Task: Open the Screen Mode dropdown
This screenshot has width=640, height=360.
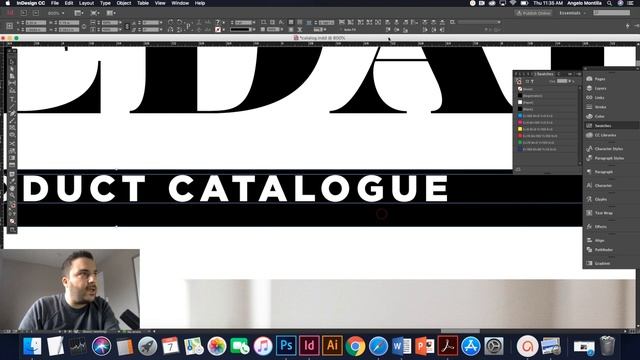Action: tap(95, 13)
